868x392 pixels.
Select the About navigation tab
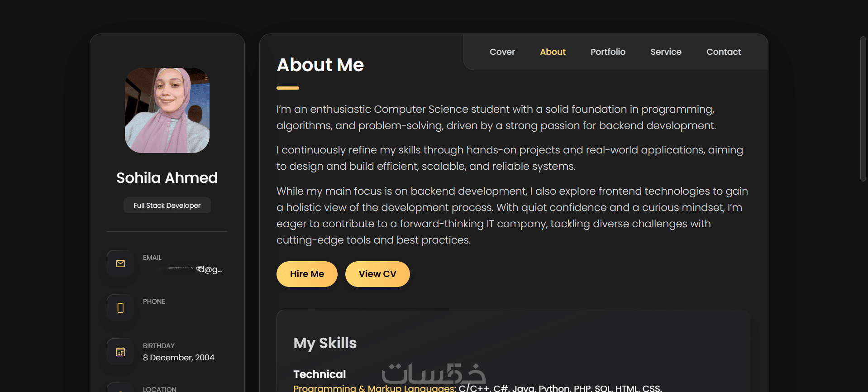coord(553,52)
